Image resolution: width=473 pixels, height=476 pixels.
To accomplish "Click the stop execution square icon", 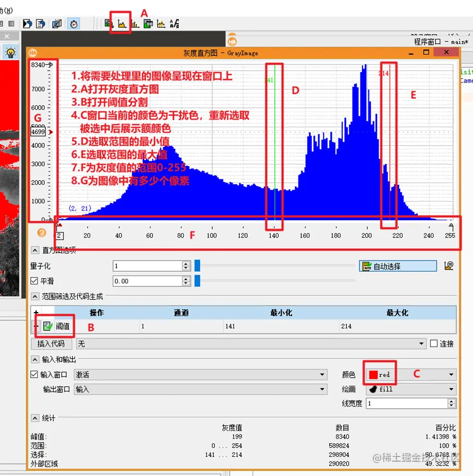I will [x=11, y=23].
